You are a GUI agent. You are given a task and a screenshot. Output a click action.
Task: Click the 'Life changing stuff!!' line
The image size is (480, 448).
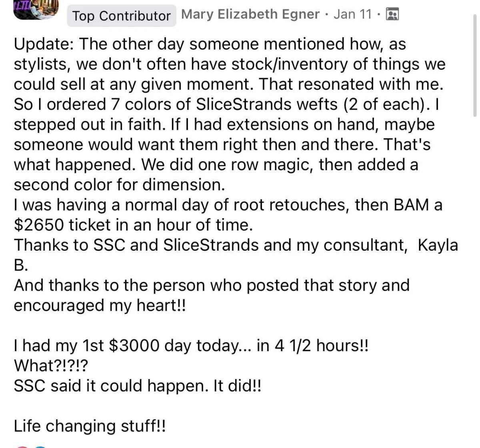[x=90, y=426]
